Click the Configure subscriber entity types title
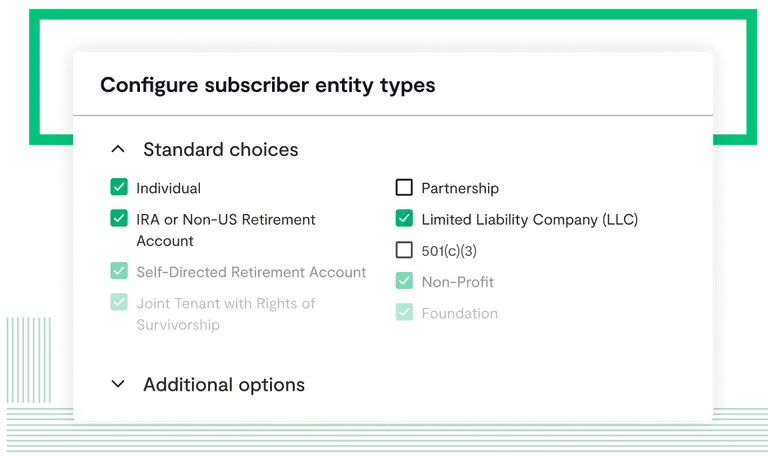Viewport: 768px width, 456px height. [x=267, y=85]
